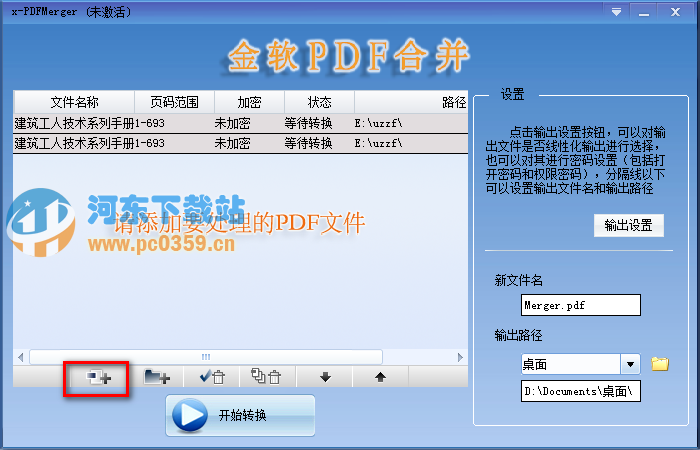The height and width of the screenshot is (450, 700).
Task: Select the second 建筑工人技术系列手册 row
Action: point(241,143)
